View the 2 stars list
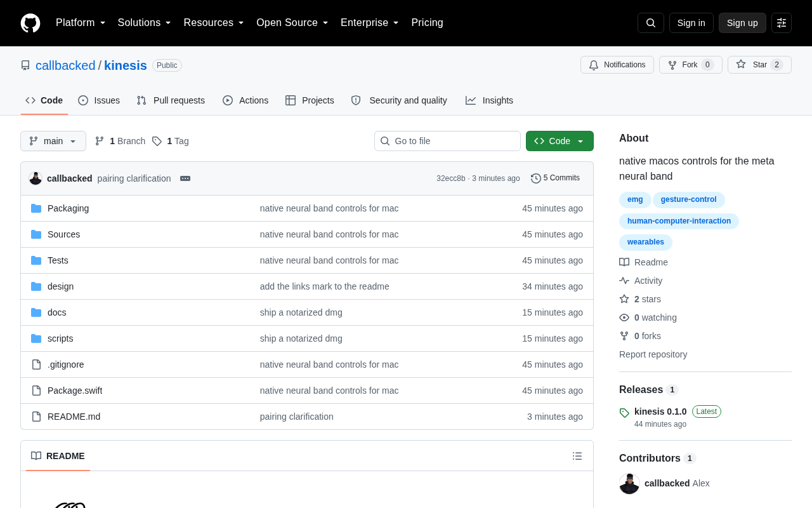 [640, 299]
